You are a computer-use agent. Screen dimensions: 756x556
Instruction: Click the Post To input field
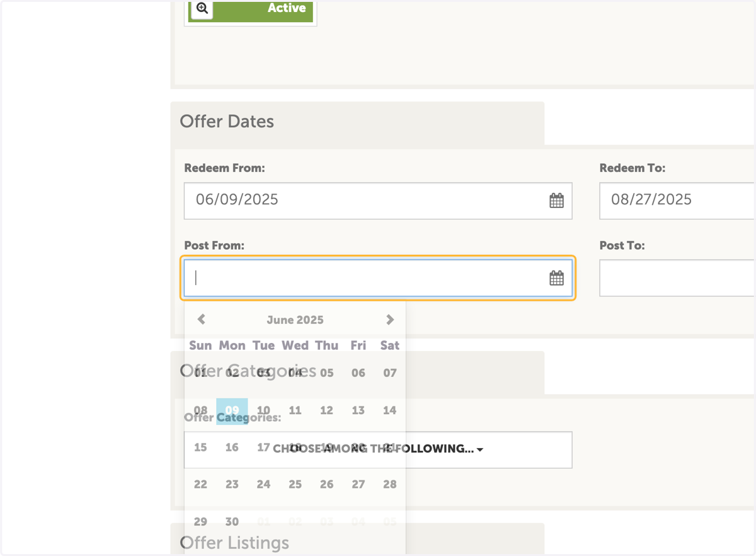[677, 278]
